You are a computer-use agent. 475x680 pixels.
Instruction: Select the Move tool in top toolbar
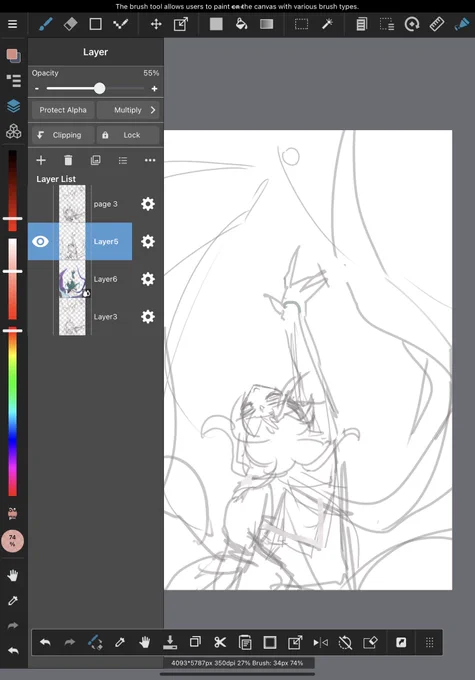[156, 24]
